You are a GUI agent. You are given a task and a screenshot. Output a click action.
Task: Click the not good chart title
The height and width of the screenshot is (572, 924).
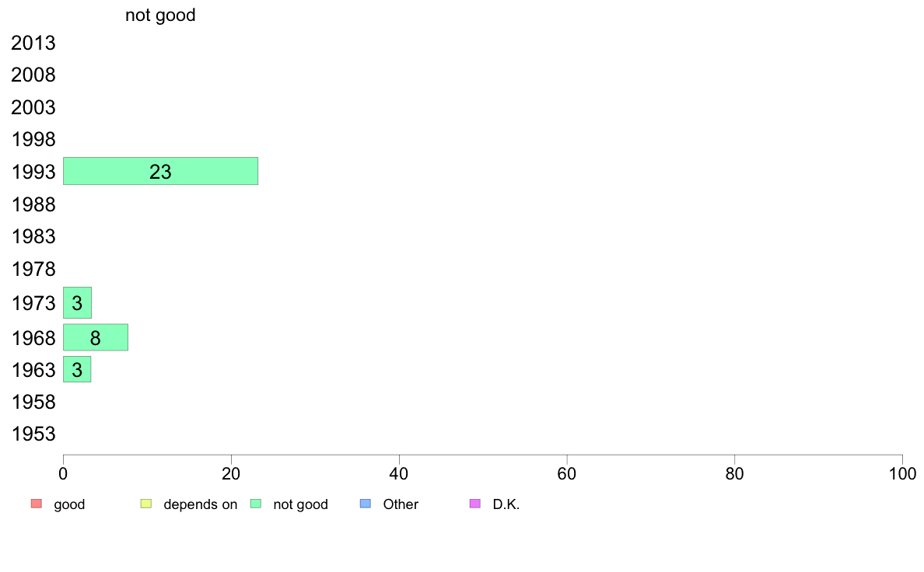click(x=160, y=15)
